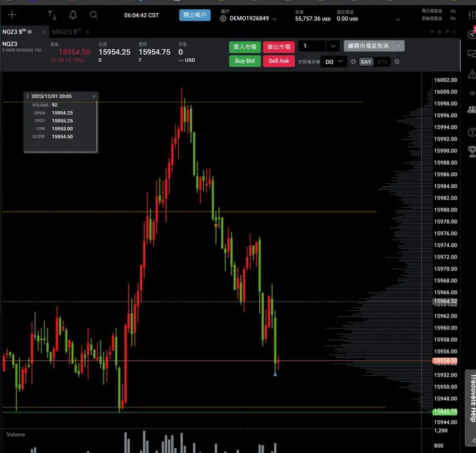This screenshot has width=476, height=453.
Task: Click the 15964.52 crosshair price label
Action: [x=445, y=301]
